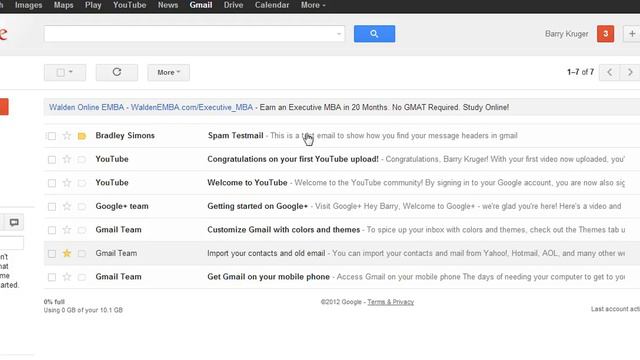Mark Customize Gmail email as important
Screen dimensions: 640x360
[x=82, y=230]
